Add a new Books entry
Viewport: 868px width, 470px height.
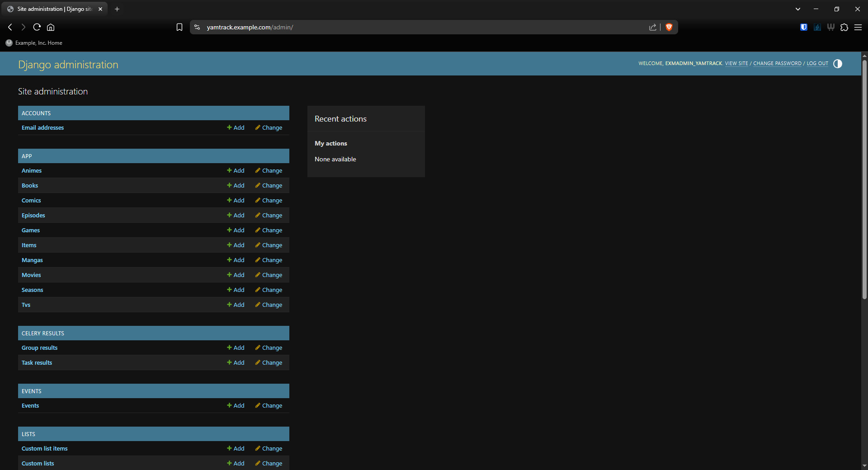(236, 185)
